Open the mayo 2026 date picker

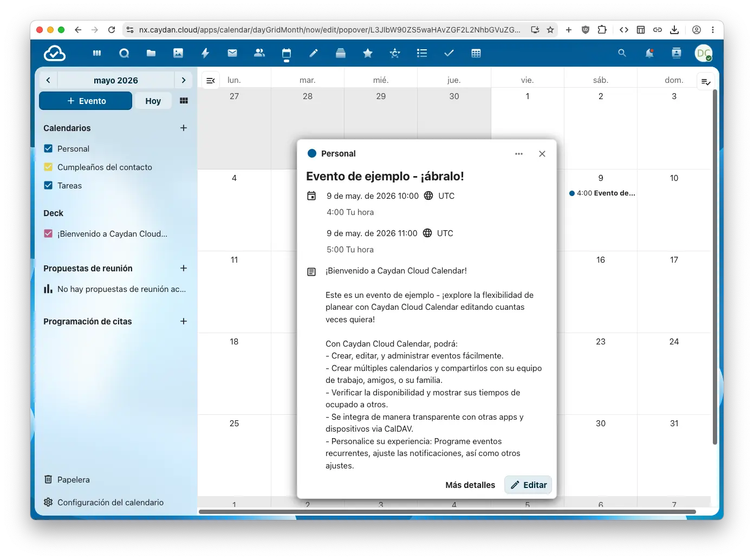[116, 80]
